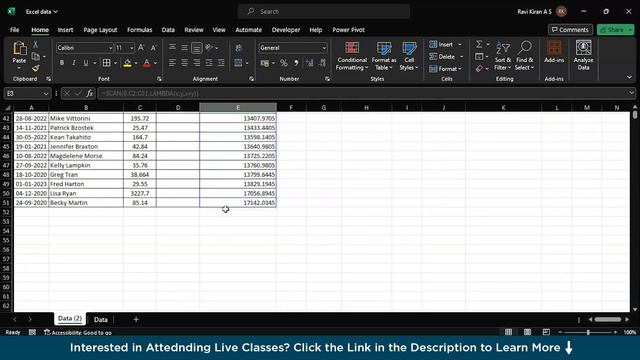Click Accessibility: Good to go status
The height and width of the screenshot is (360, 640).
[78, 333]
